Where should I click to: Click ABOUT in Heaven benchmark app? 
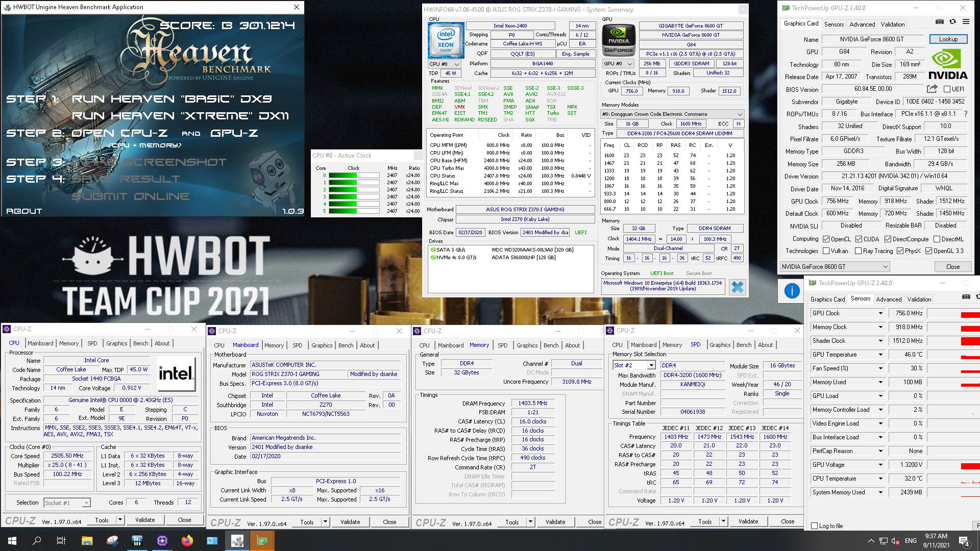coord(24,211)
